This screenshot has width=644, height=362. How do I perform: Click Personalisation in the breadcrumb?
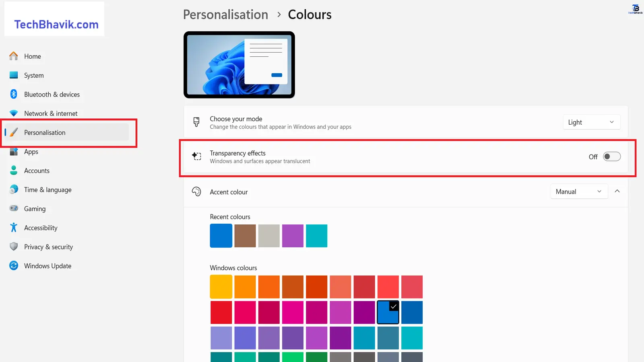[x=225, y=14]
